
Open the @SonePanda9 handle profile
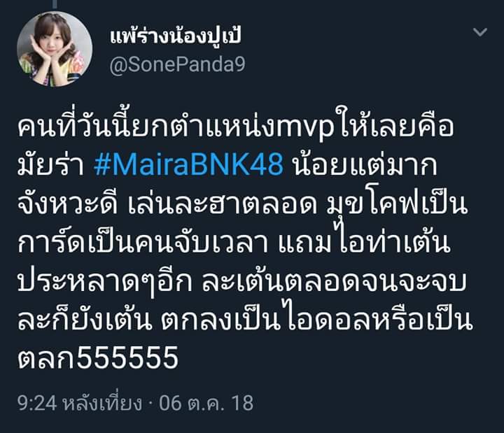(x=177, y=64)
